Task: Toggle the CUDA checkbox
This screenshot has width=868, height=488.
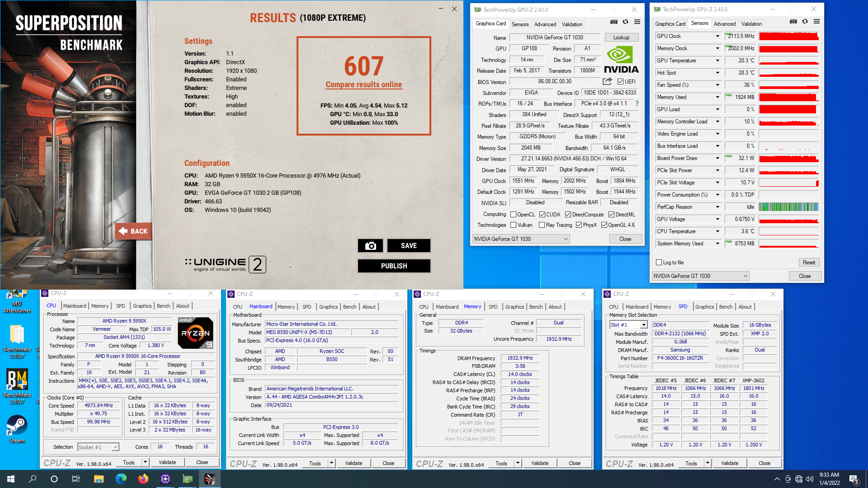Action: pyautogui.click(x=542, y=215)
